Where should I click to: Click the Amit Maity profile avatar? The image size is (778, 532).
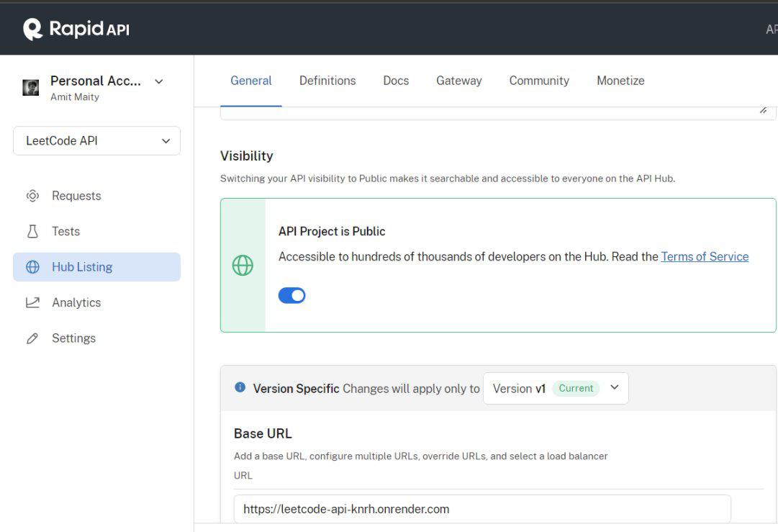click(31, 88)
